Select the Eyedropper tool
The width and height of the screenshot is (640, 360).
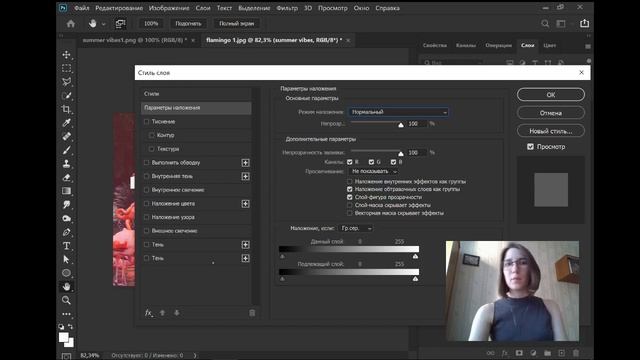coord(67,122)
